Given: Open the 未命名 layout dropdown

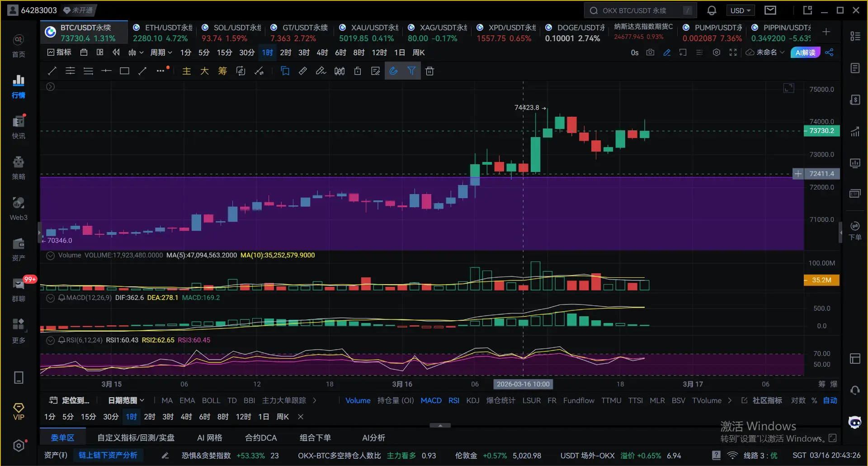Looking at the screenshot, I should (x=765, y=52).
